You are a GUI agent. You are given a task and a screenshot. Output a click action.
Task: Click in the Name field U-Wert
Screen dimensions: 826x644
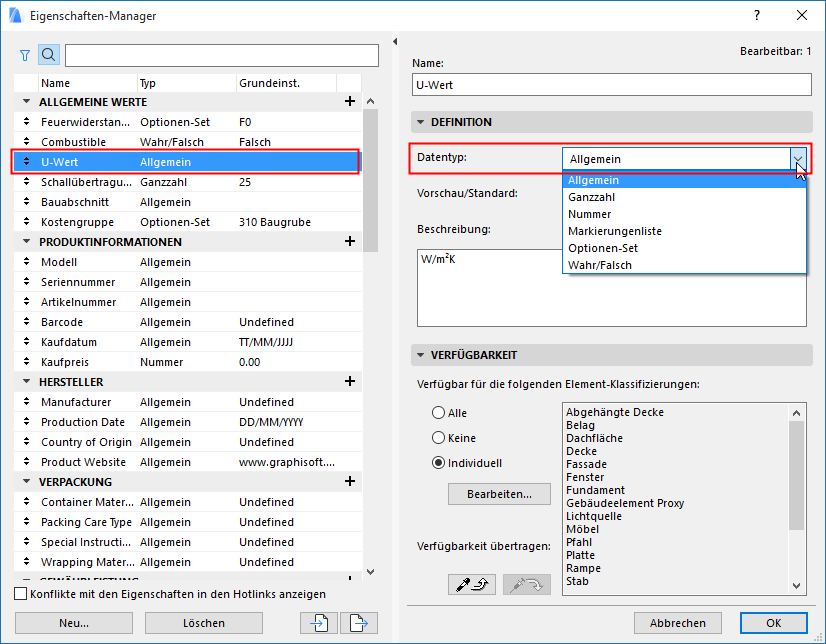click(612, 85)
